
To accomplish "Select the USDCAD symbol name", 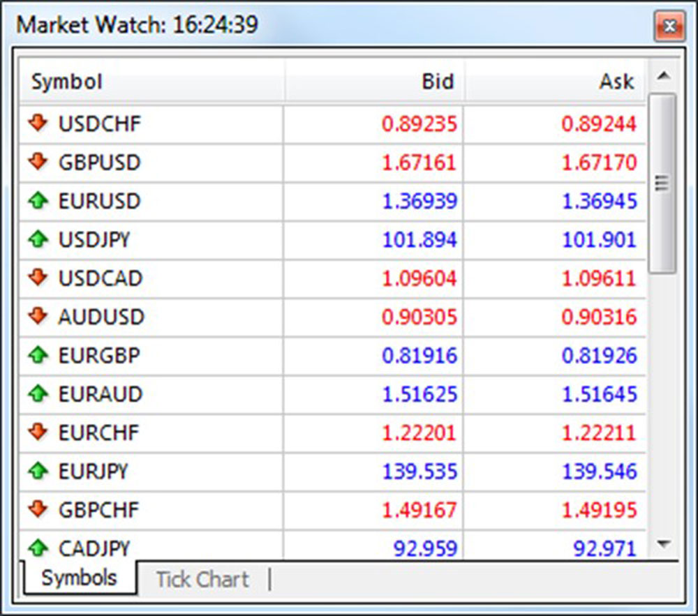I will (x=101, y=279).
